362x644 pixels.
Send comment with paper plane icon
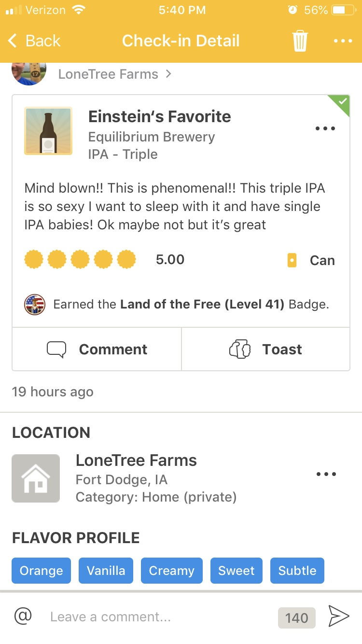pos(338,616)
